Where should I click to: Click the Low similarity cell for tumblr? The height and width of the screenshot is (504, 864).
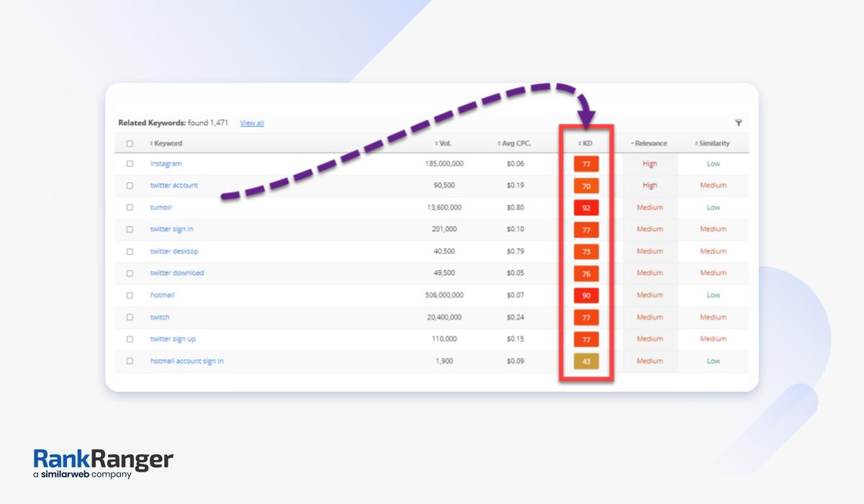(x=713, y=207)
